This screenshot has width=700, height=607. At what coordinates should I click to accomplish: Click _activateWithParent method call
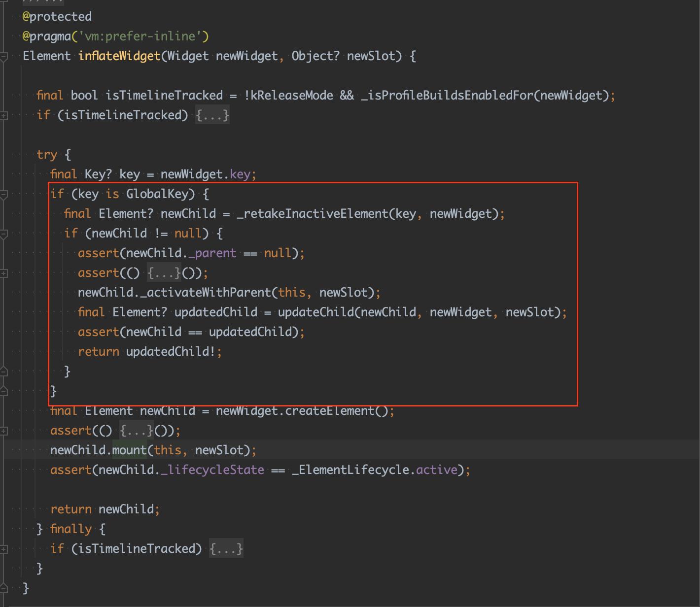(x=206, y=293)
